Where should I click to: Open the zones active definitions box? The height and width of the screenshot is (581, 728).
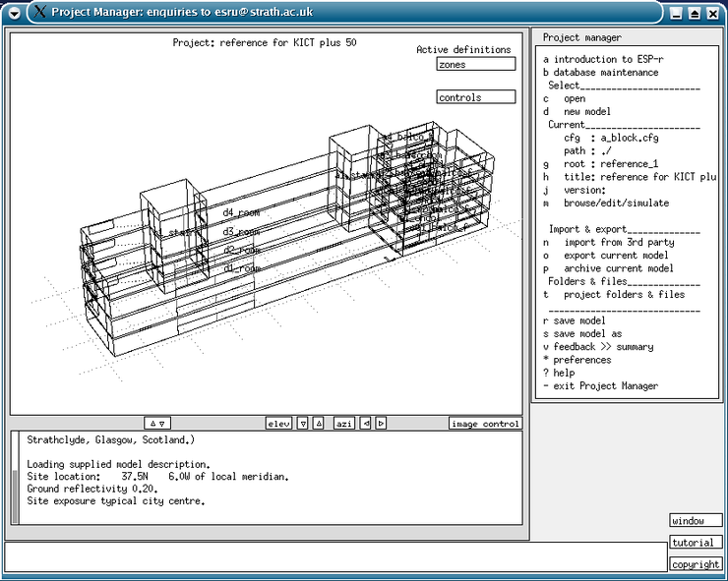click(476, 64)
